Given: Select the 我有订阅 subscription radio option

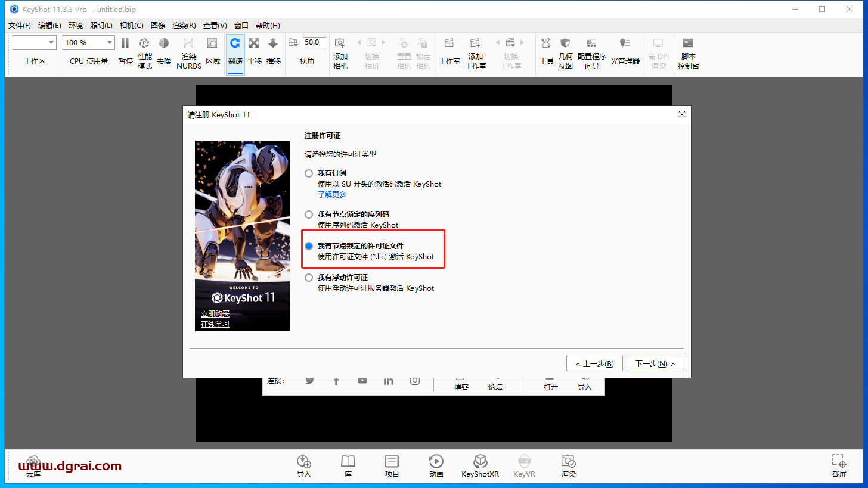Looking at the screenshot, I should (309, 173).
